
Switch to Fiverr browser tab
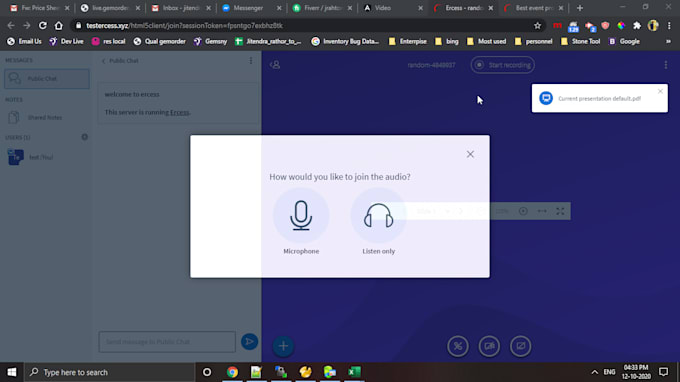322,8
